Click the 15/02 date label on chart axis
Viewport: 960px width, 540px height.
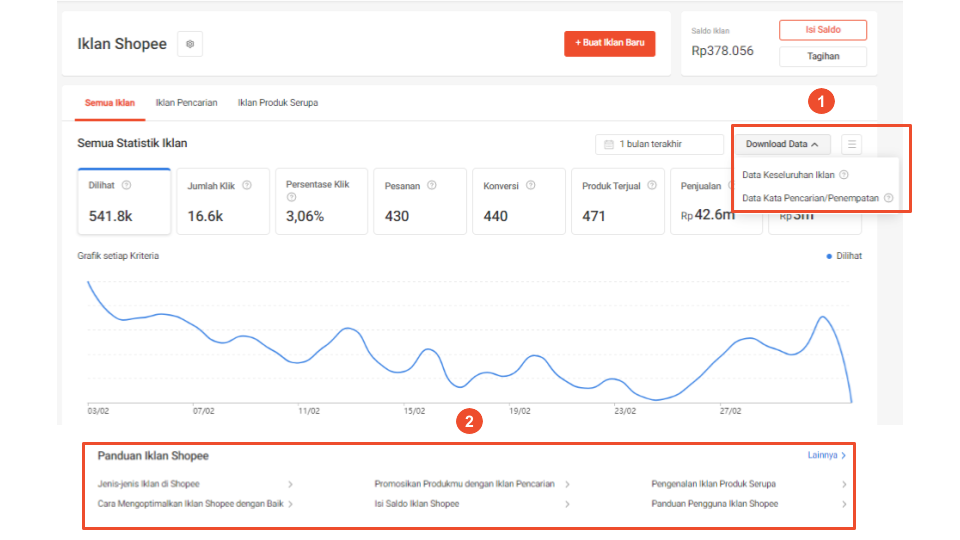point(414,411)
